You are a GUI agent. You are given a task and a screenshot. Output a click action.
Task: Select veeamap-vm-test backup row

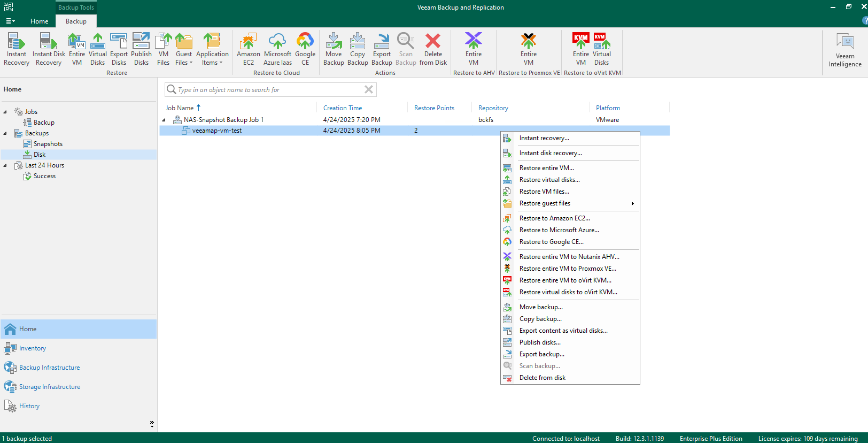(414, 131)
